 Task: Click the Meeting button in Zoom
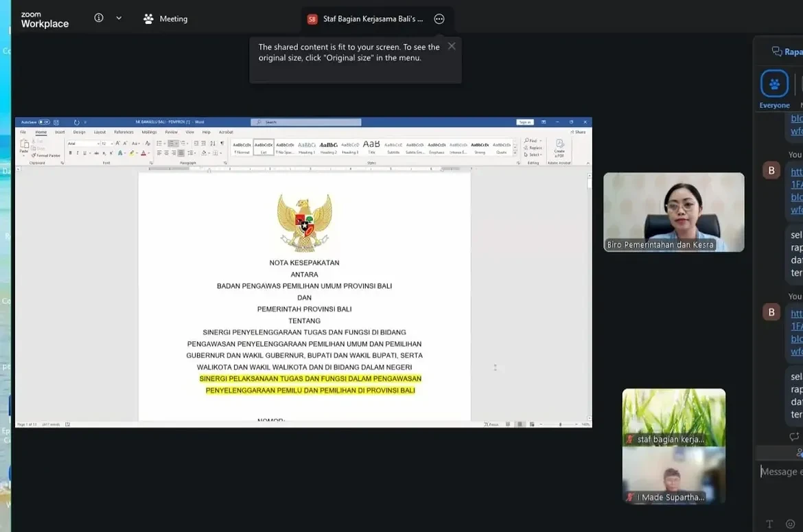tap(165, 19)
